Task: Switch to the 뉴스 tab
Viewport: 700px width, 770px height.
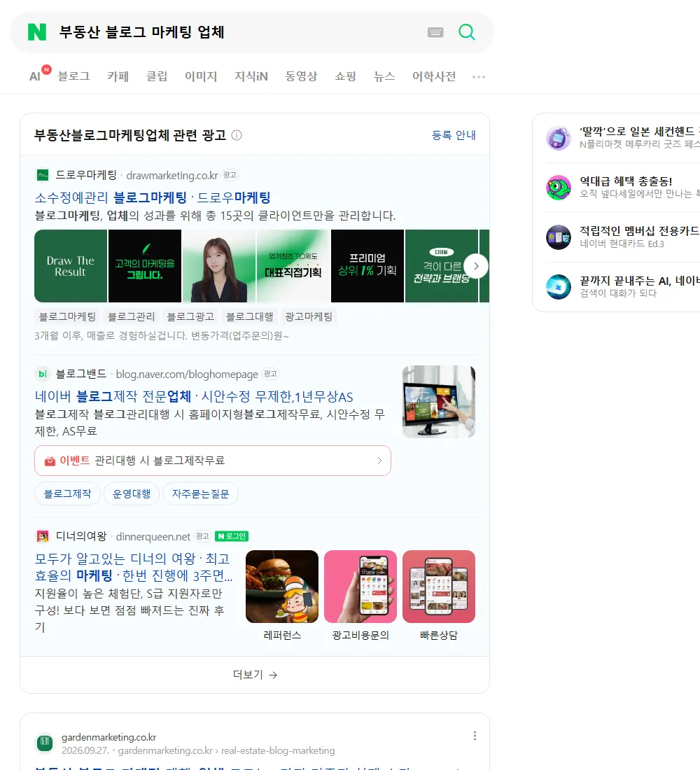Action: click(384, 76)
